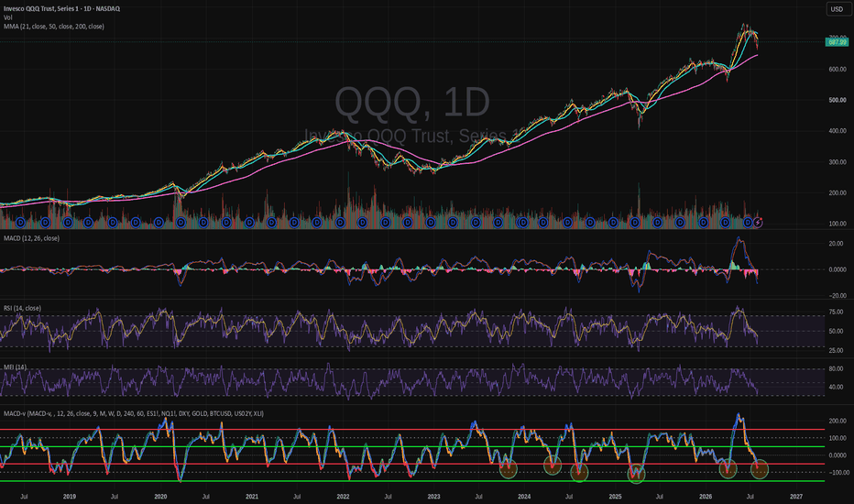Open the dividend marker above the 2023 label
Viewport: 854px width, 504px height.
tap(431, 223)
